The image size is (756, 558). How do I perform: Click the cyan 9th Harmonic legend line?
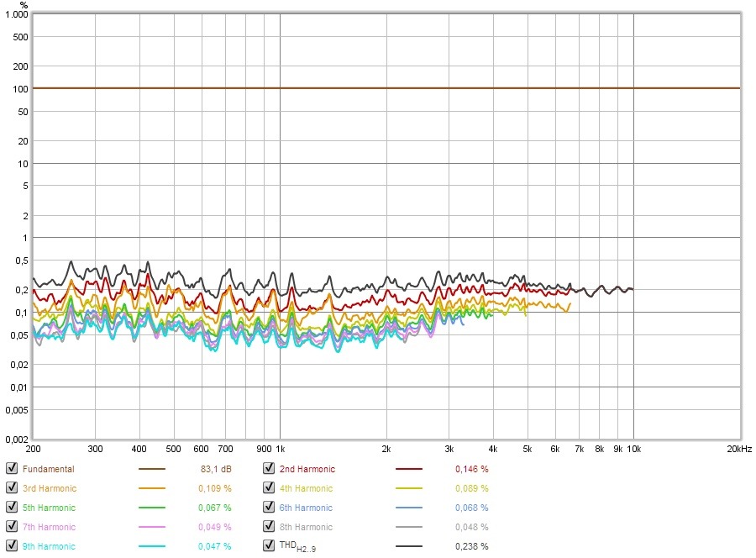click(151, 547)
